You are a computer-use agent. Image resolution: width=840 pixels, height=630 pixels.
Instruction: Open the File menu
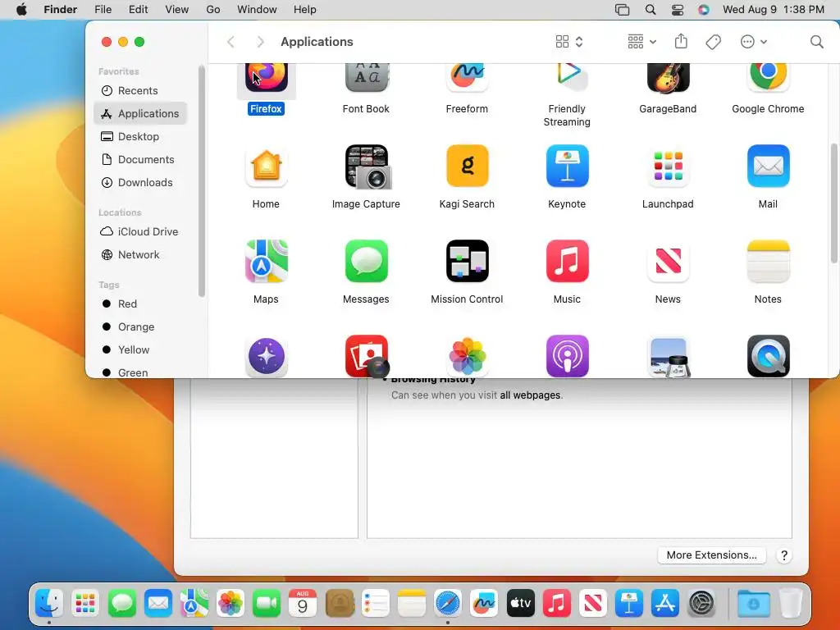[103, 10]
